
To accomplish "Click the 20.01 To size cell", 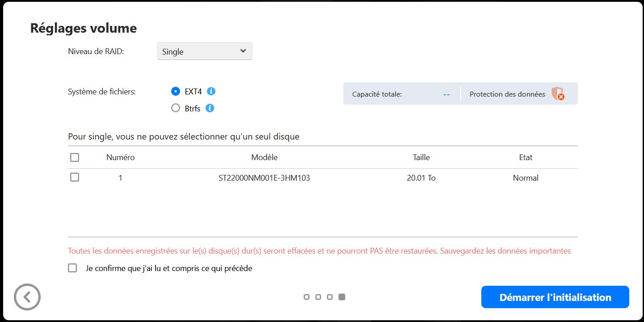I will [x=421, y=178].
